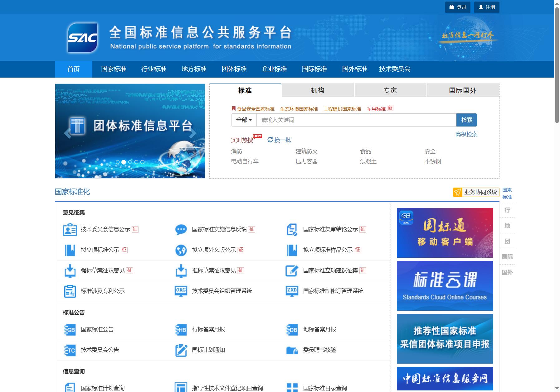Click the page vertical scrollbar thumb
560x392 pixels.
pos(557,65)
